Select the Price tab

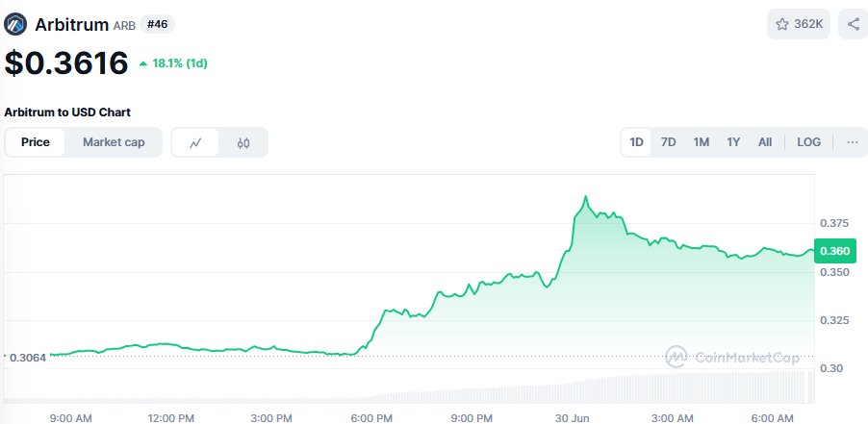[36, 142]
